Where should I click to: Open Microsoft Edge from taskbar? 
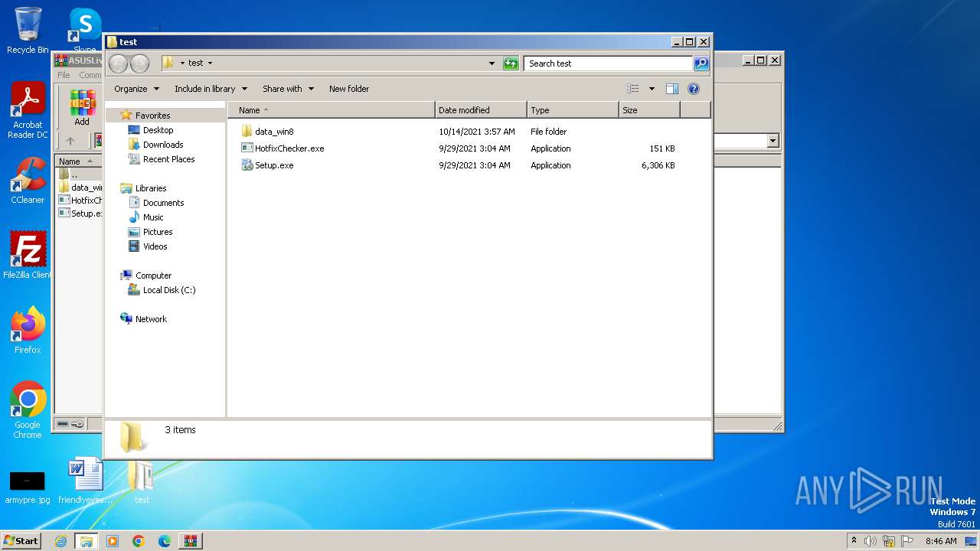(x=164, y=541)
